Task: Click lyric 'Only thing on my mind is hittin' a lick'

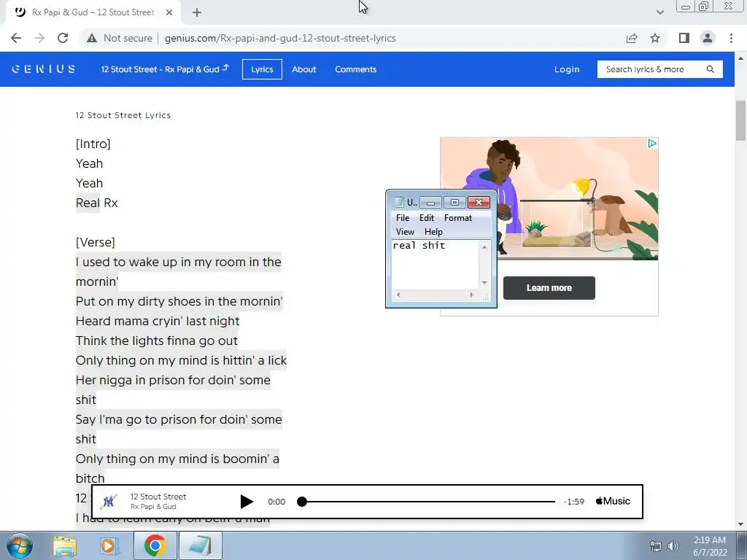Action: tap(181, 360)
